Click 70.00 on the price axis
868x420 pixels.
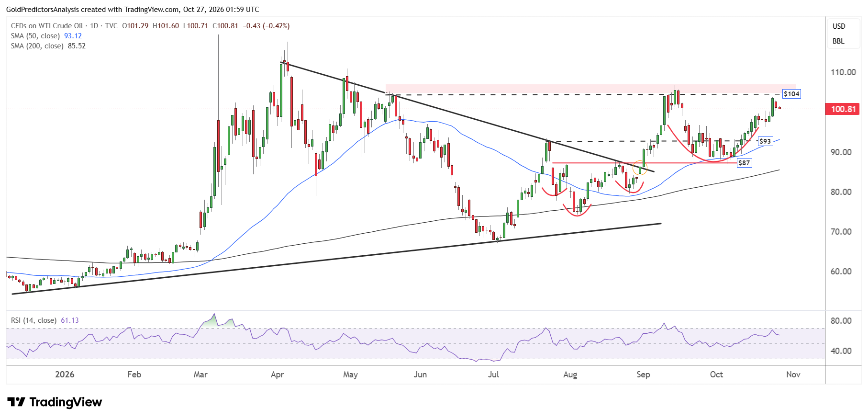(x=841, y=232)
